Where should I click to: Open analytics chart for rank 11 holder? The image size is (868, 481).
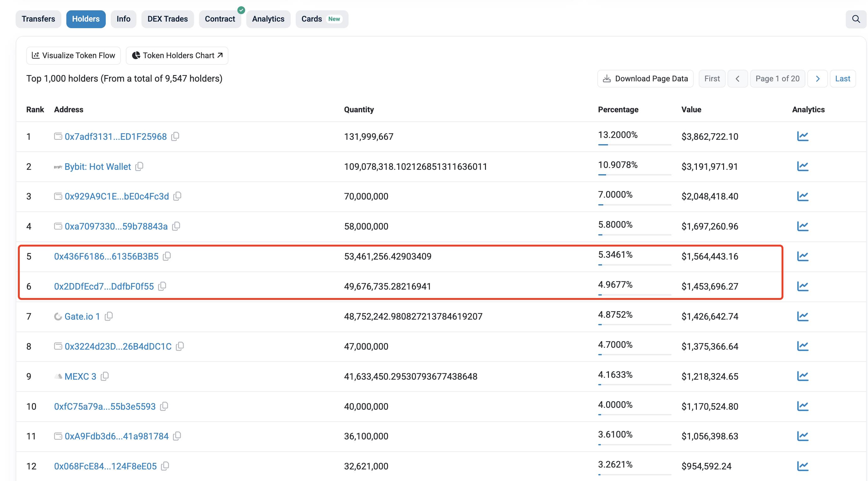803,436
